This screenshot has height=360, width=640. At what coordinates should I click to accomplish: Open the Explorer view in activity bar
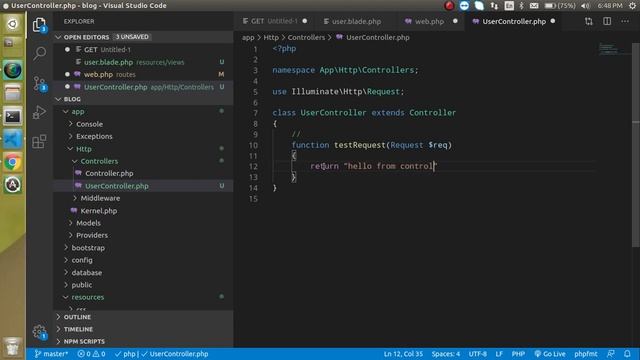point(39,25)
